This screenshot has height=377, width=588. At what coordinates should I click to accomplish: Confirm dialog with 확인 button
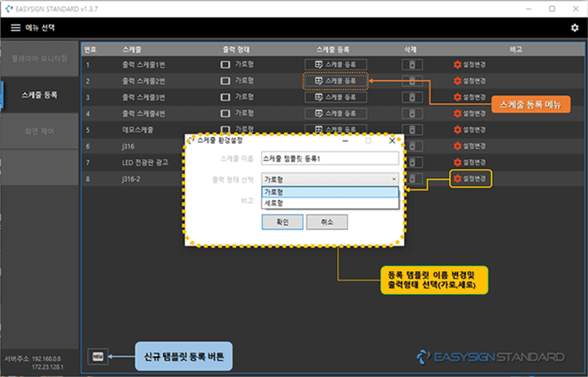point(282,222)
